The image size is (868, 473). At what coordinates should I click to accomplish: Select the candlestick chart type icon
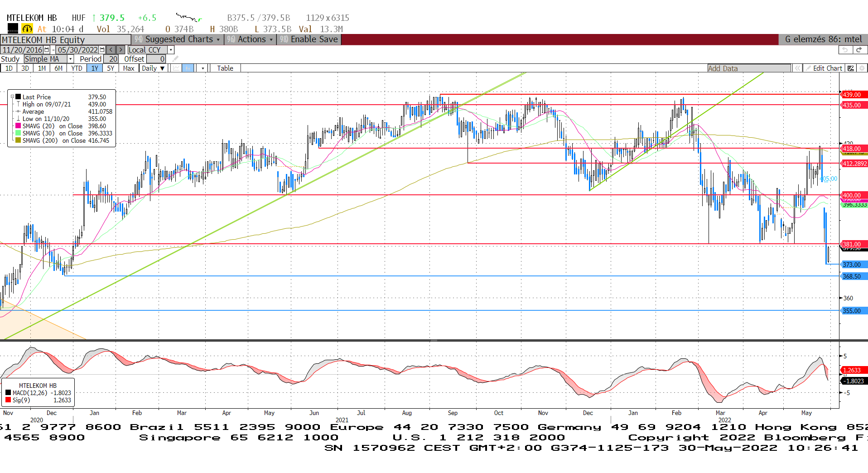(x=188, y=68)
